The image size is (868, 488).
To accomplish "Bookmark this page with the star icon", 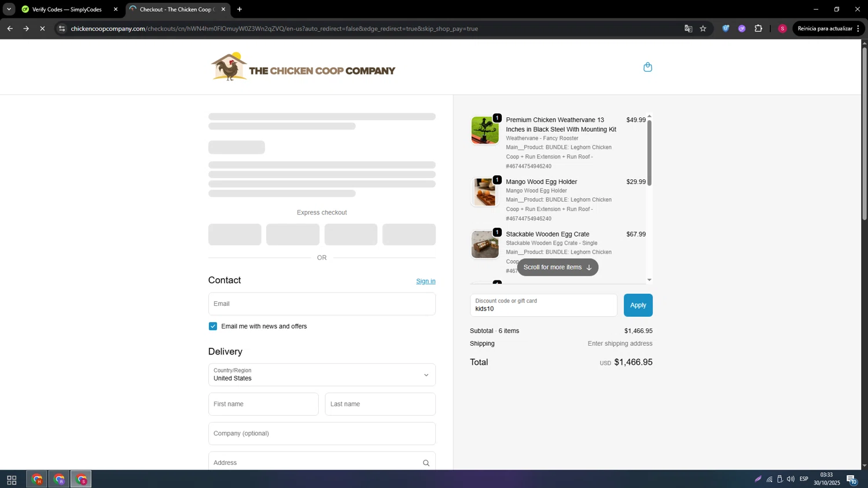I will tap(703, 28).
